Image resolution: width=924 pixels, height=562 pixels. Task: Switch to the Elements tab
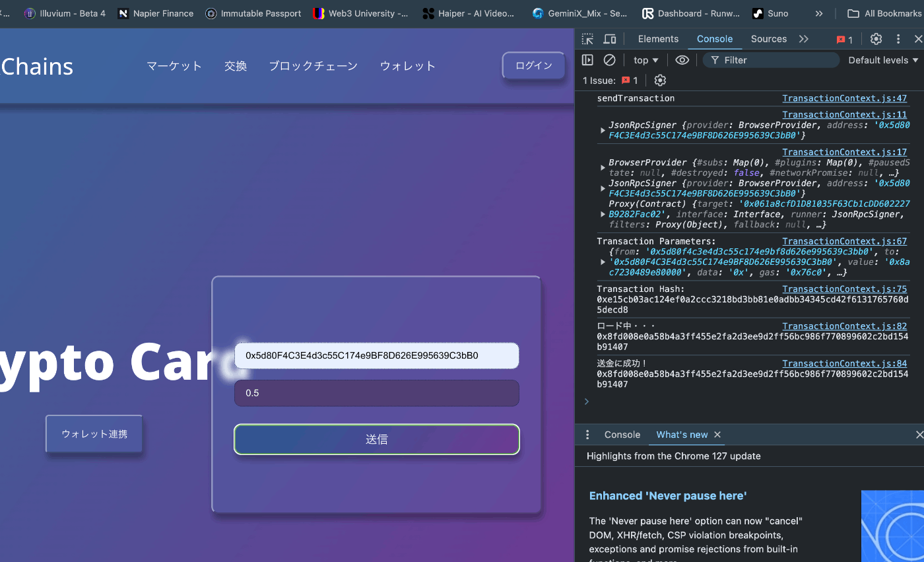[x=658, y=38]
